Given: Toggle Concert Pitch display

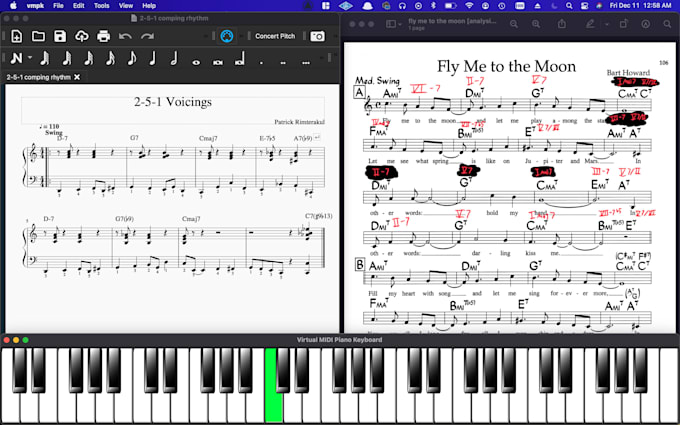Looking at the screenshot, I should click(x=275, y=36).
